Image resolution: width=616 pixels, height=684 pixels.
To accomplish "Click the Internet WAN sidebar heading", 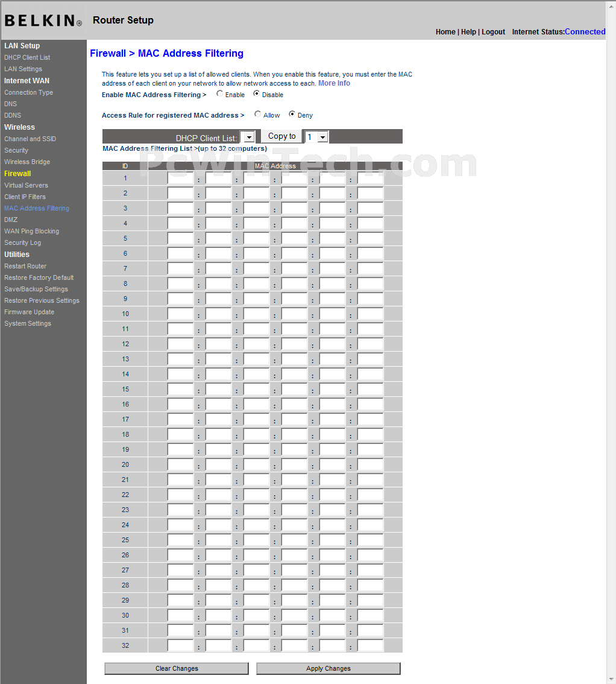I will coord(27,81).
